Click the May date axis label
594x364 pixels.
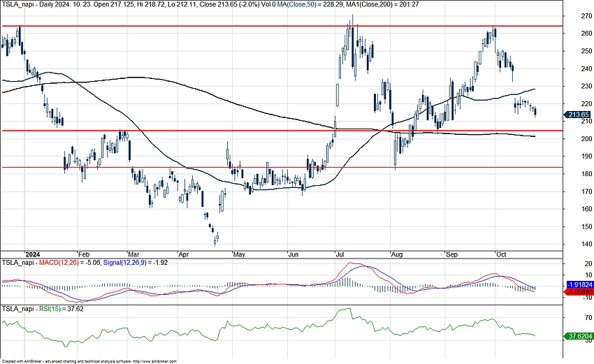(x=239, y=254)
